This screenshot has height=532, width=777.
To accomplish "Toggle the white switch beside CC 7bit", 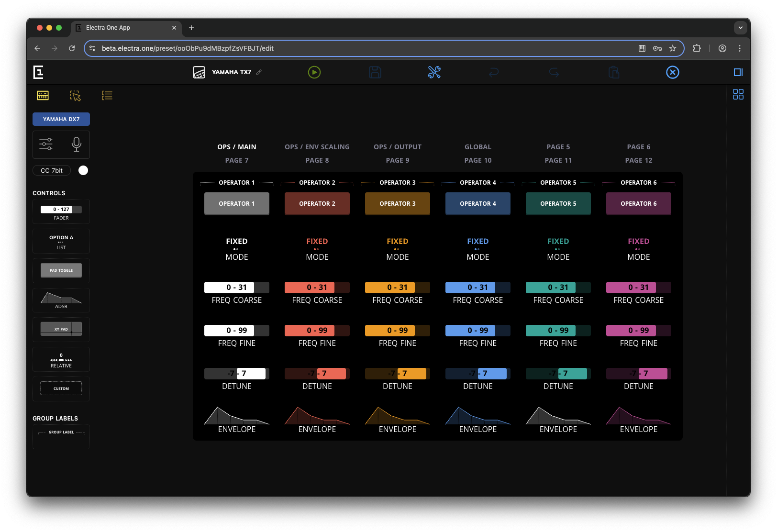I will 83,170.
